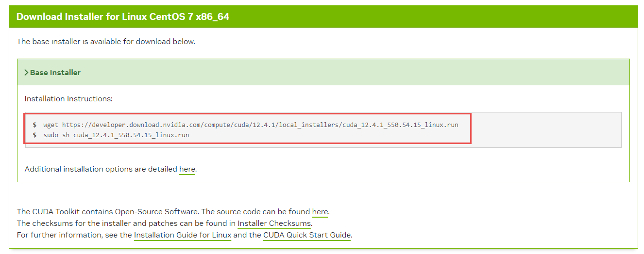Open the Installation Guide for Linux link
This screenshot has width=644, height=254.
tap(183, 235)
